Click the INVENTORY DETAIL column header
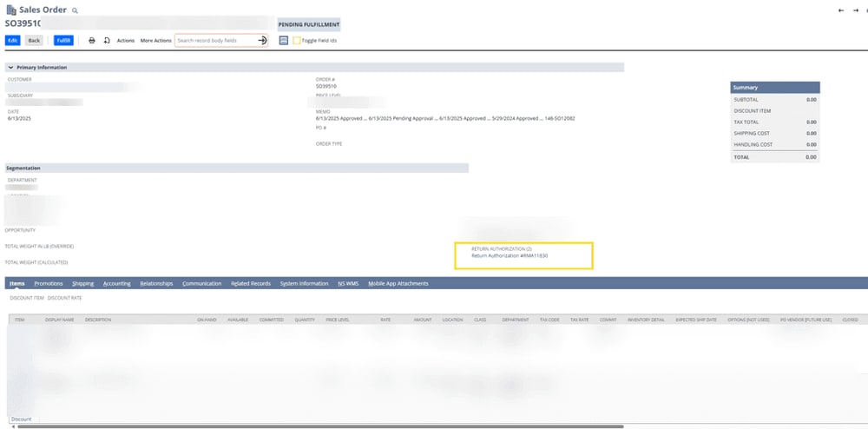 click(x=646, y=320)
